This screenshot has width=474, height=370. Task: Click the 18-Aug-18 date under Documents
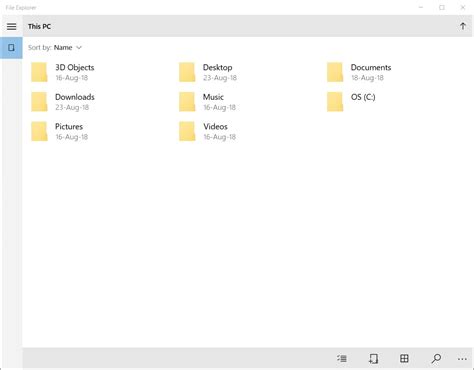(x=367, y=78)
